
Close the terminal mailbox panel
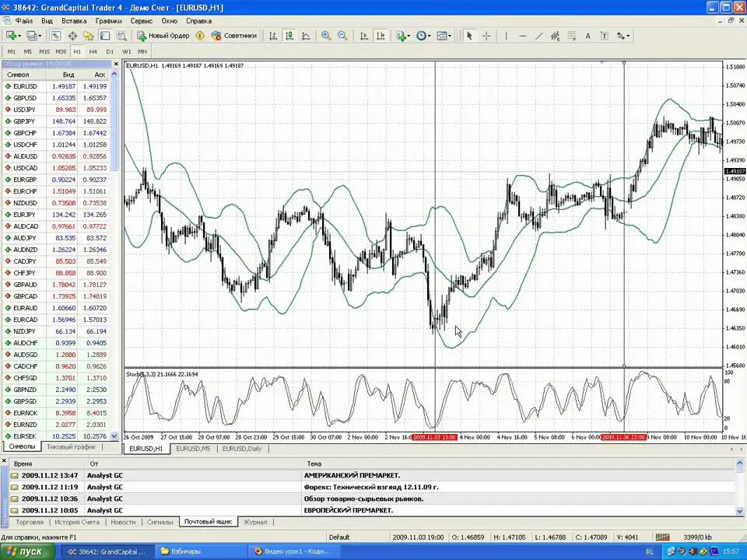pos(4,461)
